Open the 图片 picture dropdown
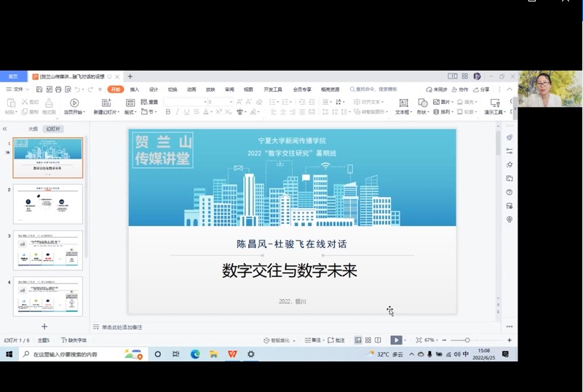583x392 pixels. (x=443, y=102)
